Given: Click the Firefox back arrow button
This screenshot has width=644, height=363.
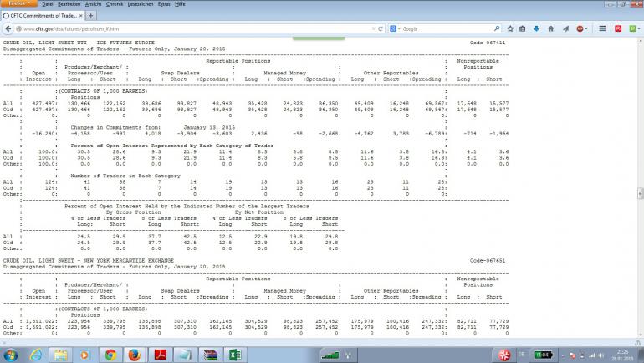Looking at the screenshot, I should [9, 28].
